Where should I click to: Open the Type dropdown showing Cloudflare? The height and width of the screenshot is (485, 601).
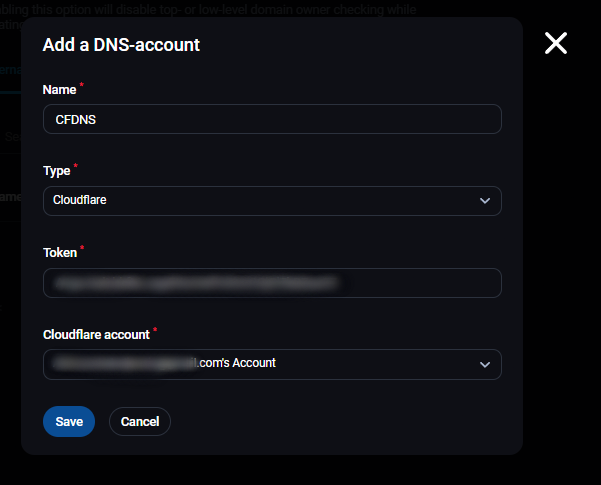[271, 201]
